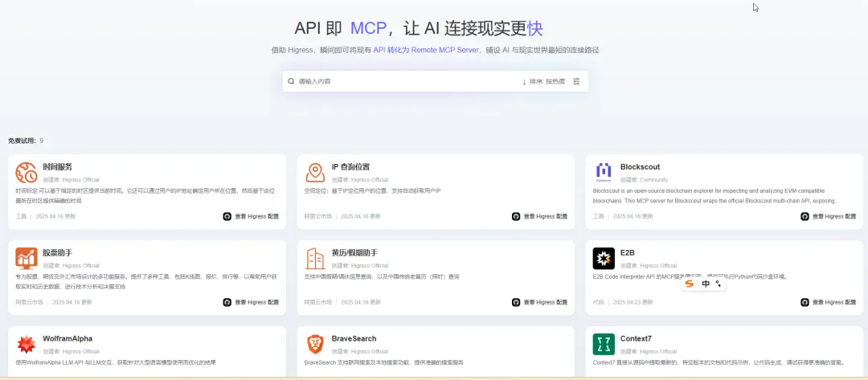The height and width of the screenshot is (380, 868).
Task: Click the 工具 tag on 时间服务 card
Action: (x=21, y=216)
